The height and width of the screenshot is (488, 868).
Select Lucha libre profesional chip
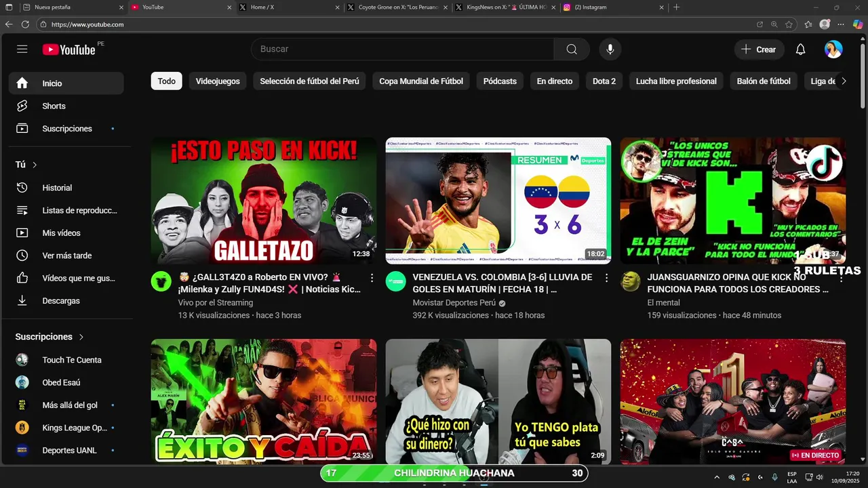pyautogui.click(x=676, y=81)
